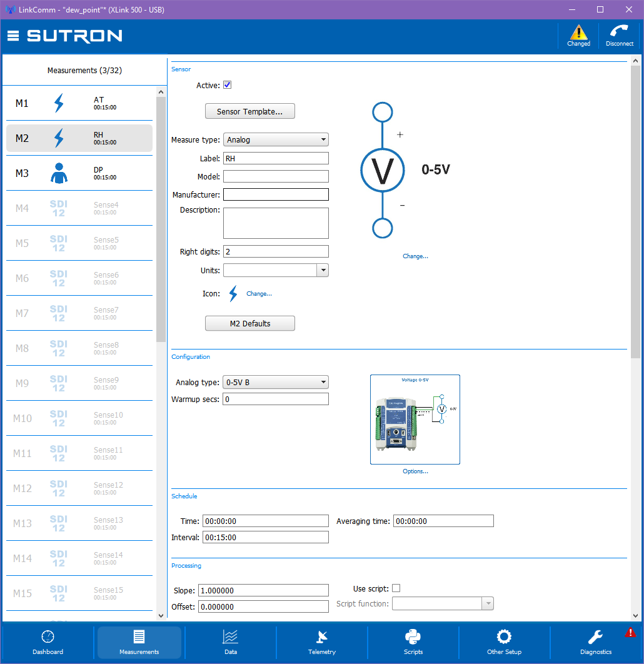
Task: Select M2 RH lightning bolt icon
Action: [59, 138]
